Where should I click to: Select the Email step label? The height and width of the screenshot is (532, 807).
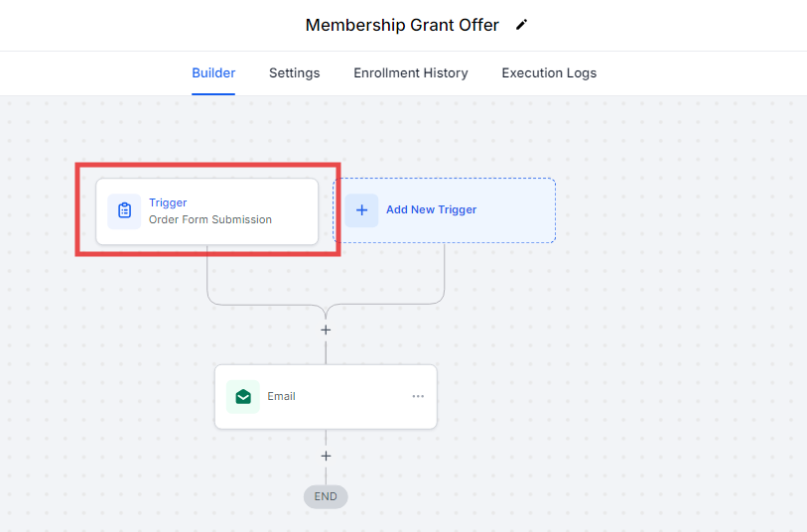tap(281, 397)
